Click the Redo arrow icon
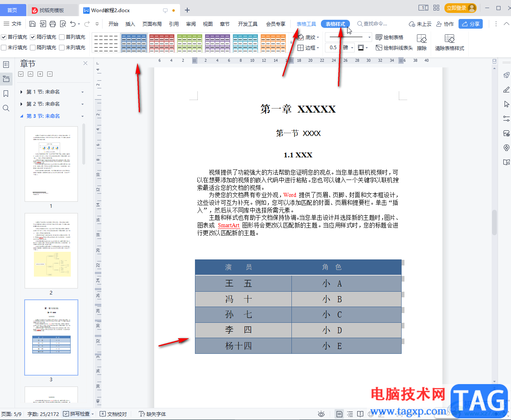Viewport: 511px width, 420px height. [x=87, y=24]
